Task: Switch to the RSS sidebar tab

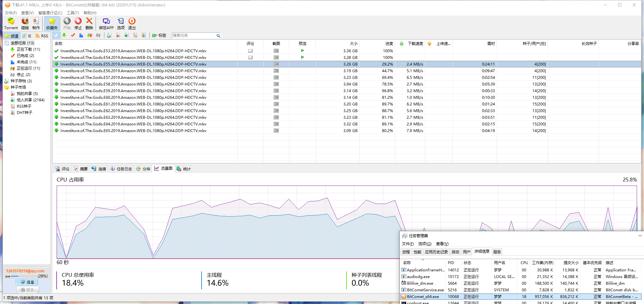Action: [42, 36]
